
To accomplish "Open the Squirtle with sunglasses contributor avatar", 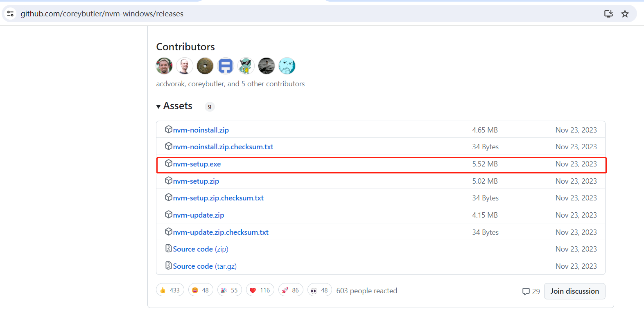I will click(246, 66).
